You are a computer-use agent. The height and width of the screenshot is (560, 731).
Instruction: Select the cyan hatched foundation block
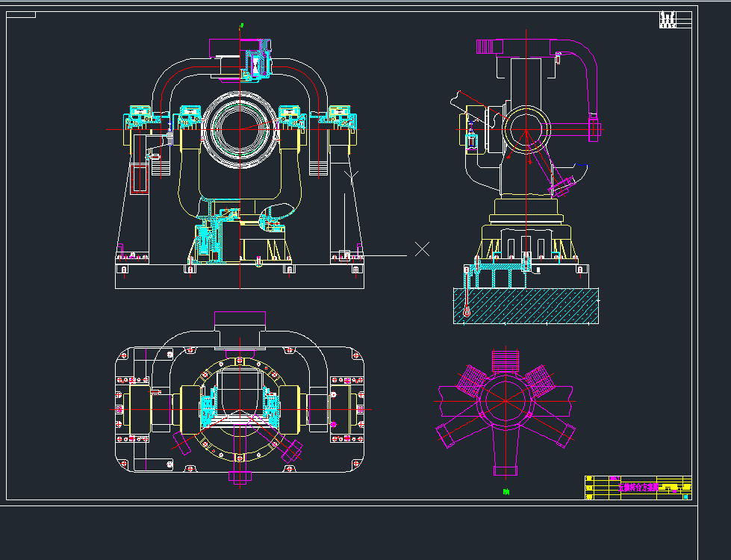click(x=526, y=305)
